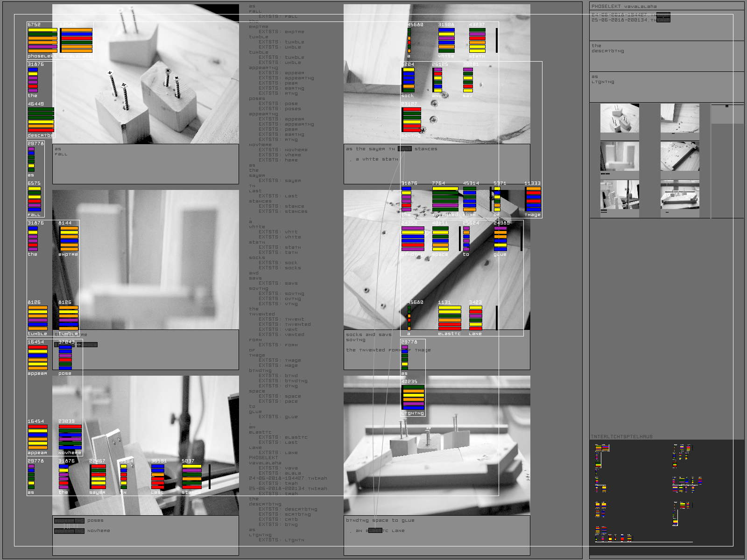The image size is (747, 560).
Task: Open the bottom-right workbench thumbnail
Action: click(680, 195)
